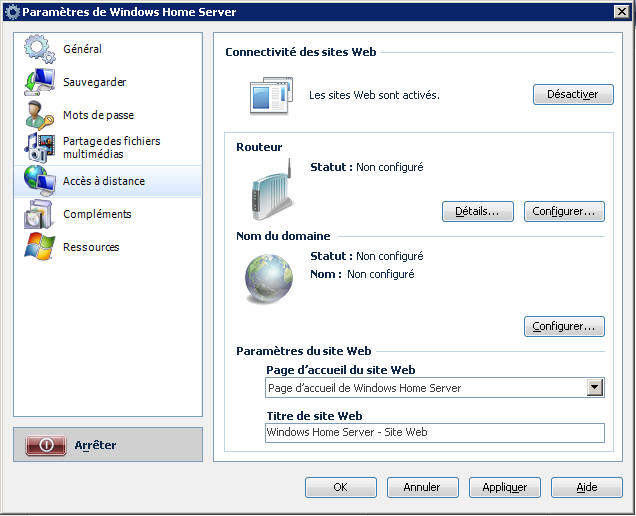Screen dimensions: 636x516
Task: Click router 'Statut : Non configuré' text
Action: (x=367, y=167)
